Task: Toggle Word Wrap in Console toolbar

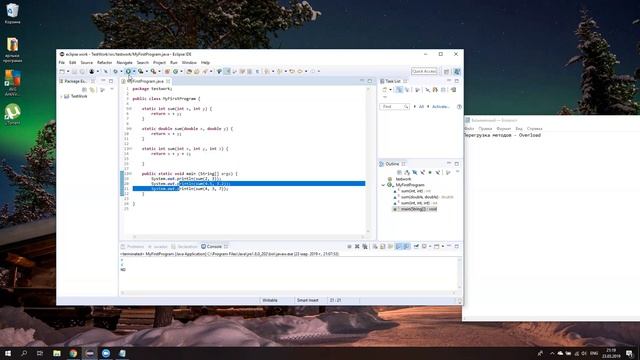Action: pos(391,247)
